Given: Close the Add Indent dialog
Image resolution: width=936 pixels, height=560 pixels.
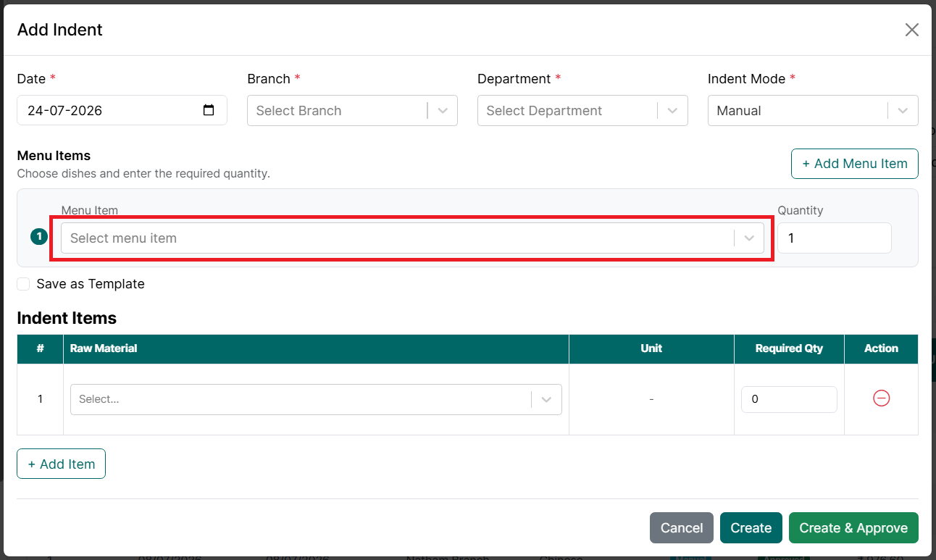Looking at the screenshot, I should 911,30.
